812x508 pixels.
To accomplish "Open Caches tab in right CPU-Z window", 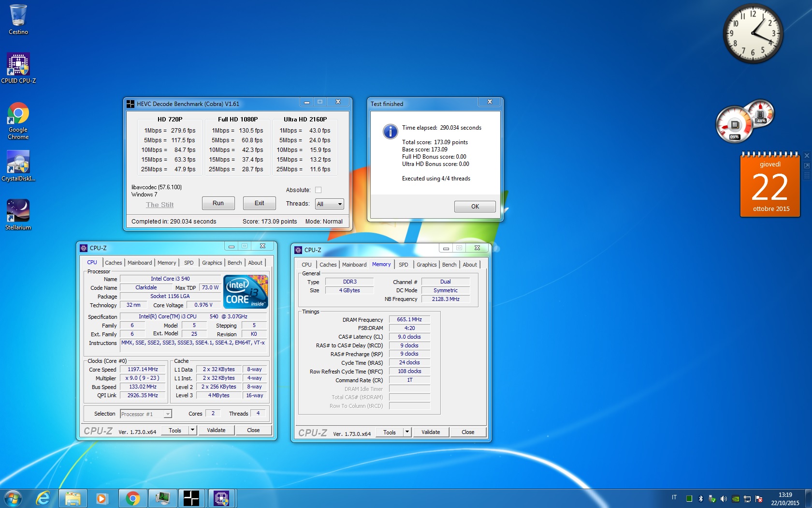I will 328,265.
